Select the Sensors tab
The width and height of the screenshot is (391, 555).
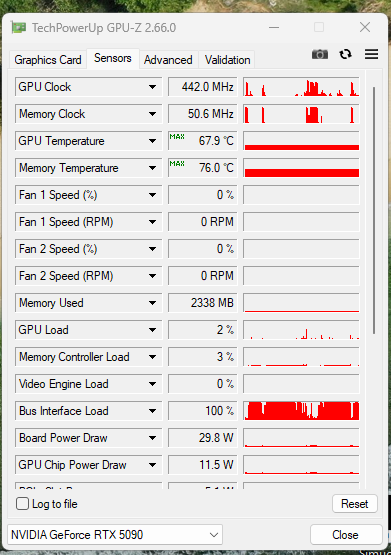click(x=113, y=58)
